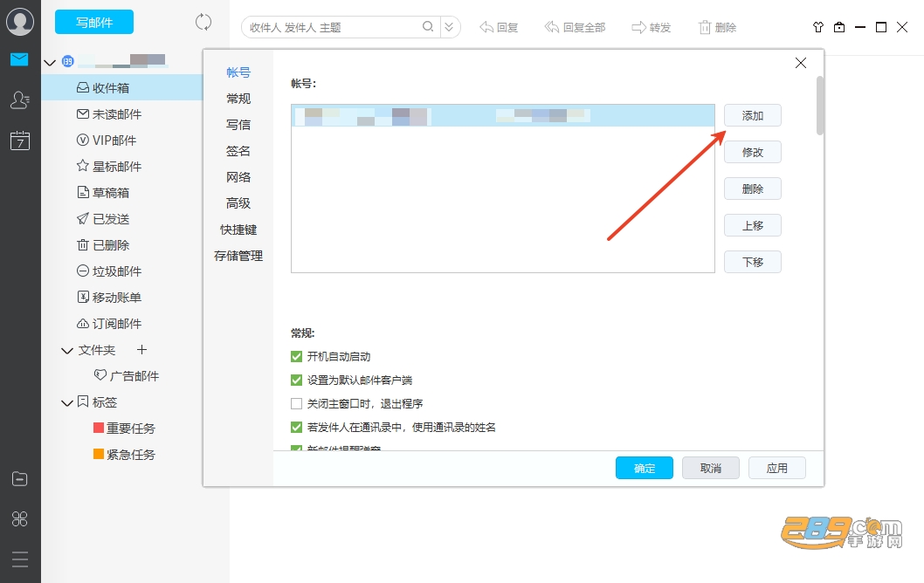Enable 关闭主窗口时，退出程序 checkbox
The width and height of the screenshot is (924, 583).
pyautogui.click(x=296, y=403)
